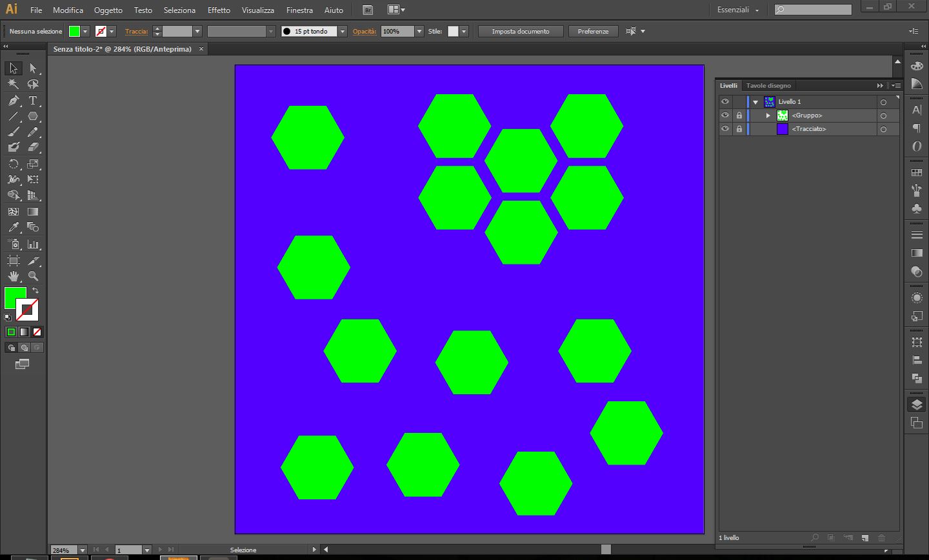The height and width of the screenshot is (560, 929).
Task: Open the Oggetto menu
Action: click(x=108, y=10)
